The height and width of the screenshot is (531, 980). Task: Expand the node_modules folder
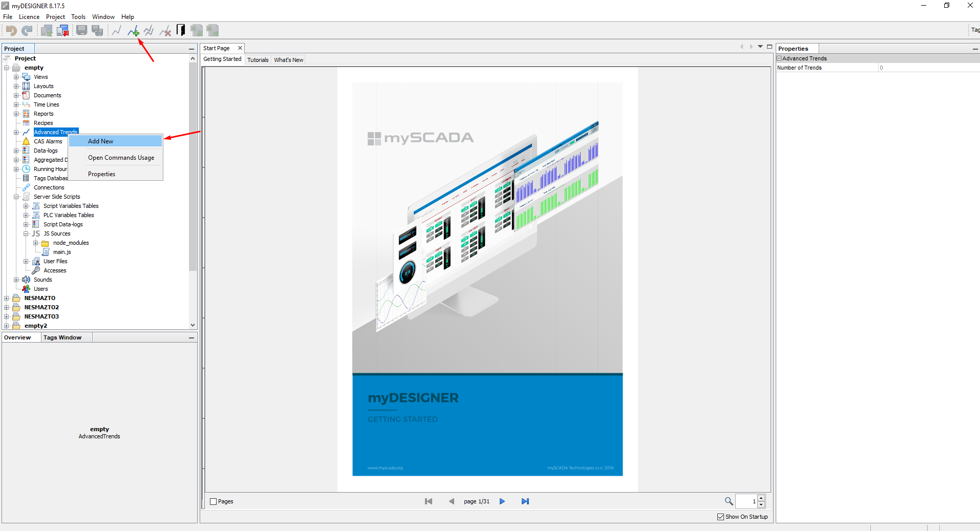click(35, 243)
